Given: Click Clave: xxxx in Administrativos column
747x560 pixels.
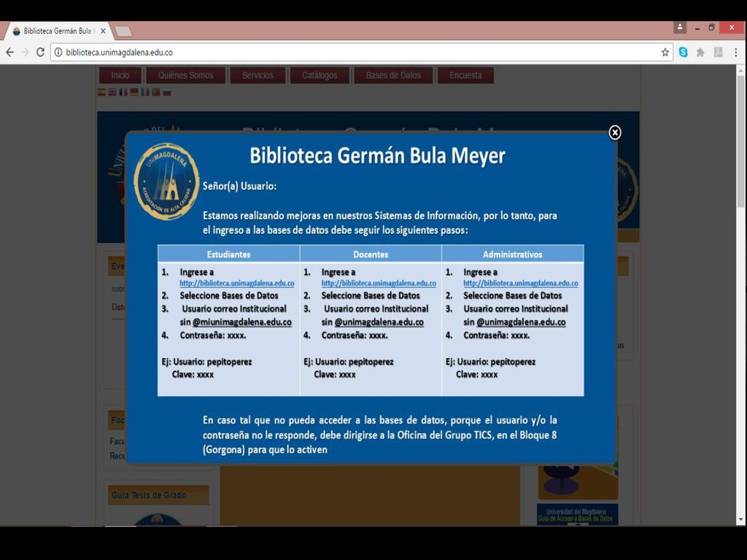Looking at the screenshot, I should (477, 374).
